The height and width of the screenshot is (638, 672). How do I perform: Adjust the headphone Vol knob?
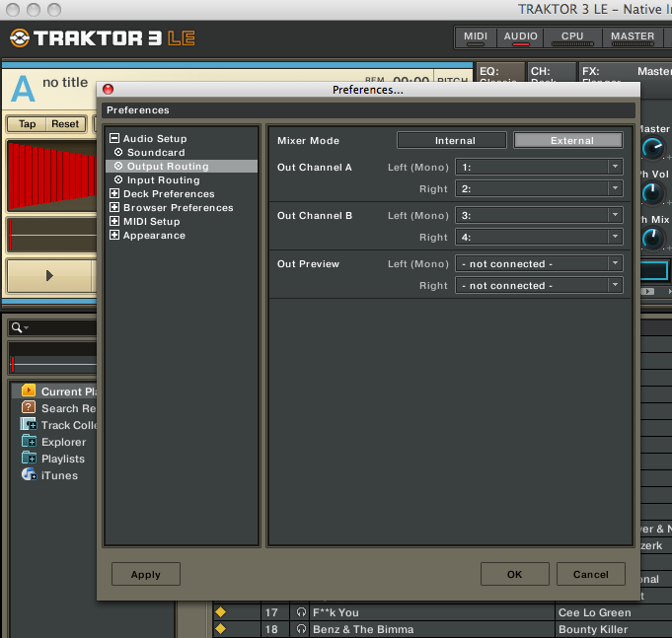652,193
